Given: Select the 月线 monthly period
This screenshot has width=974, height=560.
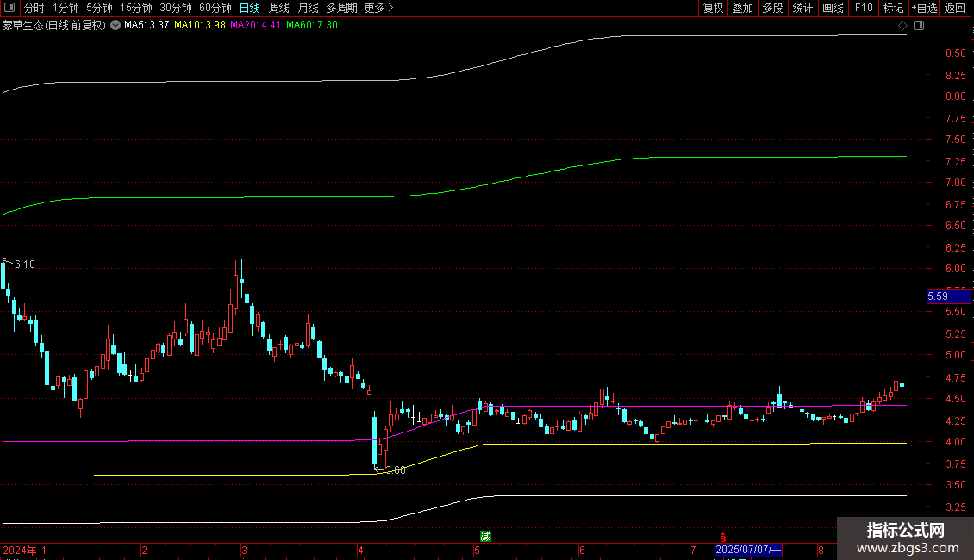Looking at the screenshot, I should coord(308,8).
